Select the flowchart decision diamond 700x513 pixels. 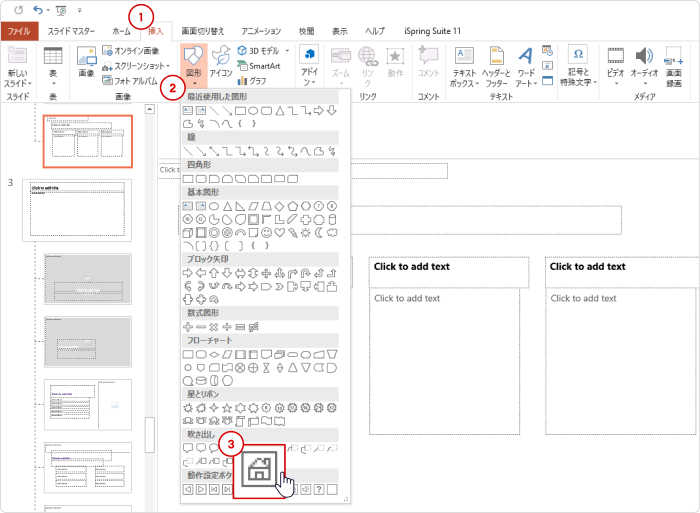click(214, 355)
